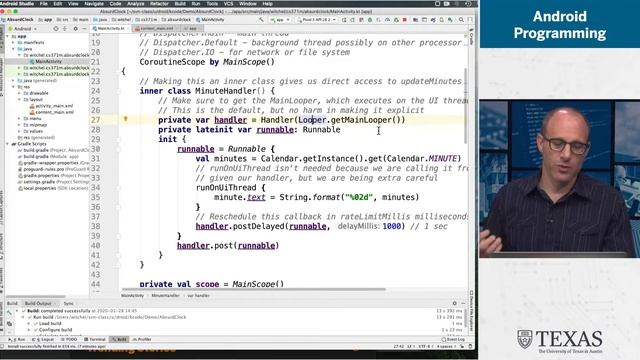Click 'handler' variable on line 27

(x=231, y=120)
